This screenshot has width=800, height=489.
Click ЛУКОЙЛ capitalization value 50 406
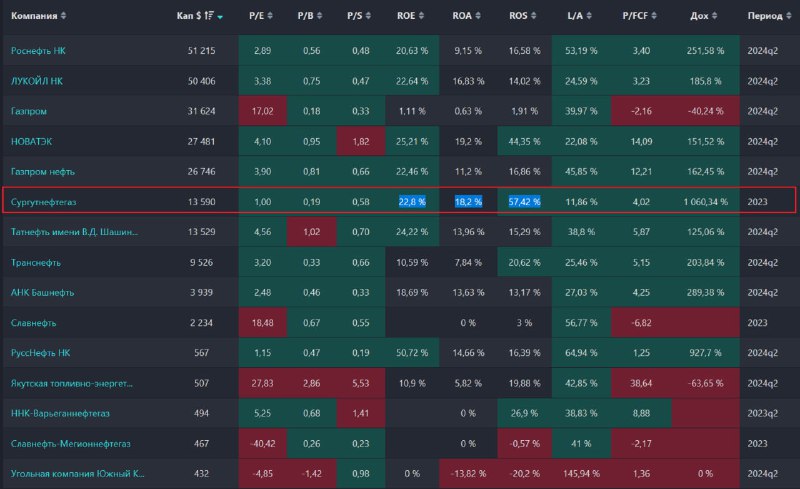point(202,81)
